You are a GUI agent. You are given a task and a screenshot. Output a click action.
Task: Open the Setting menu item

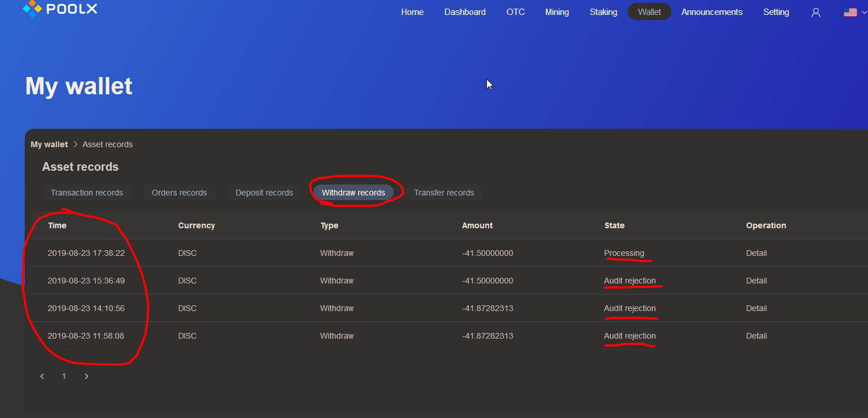coord(776,12)
